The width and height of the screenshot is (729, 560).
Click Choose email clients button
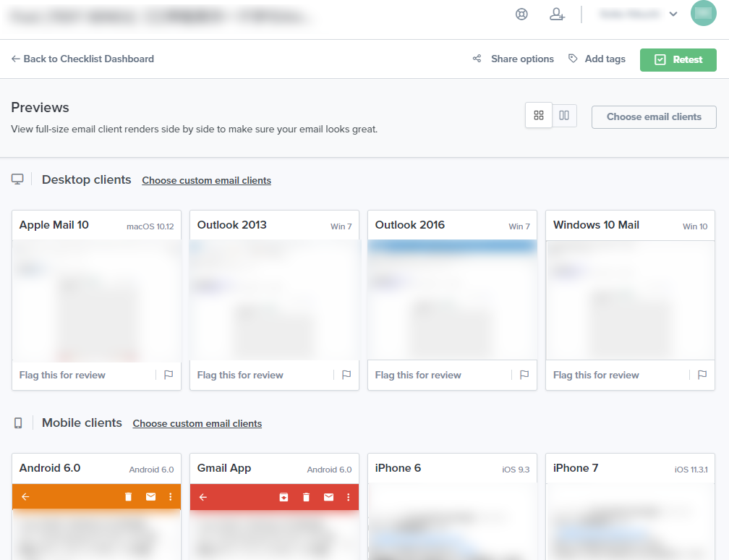tap(654, 116)
